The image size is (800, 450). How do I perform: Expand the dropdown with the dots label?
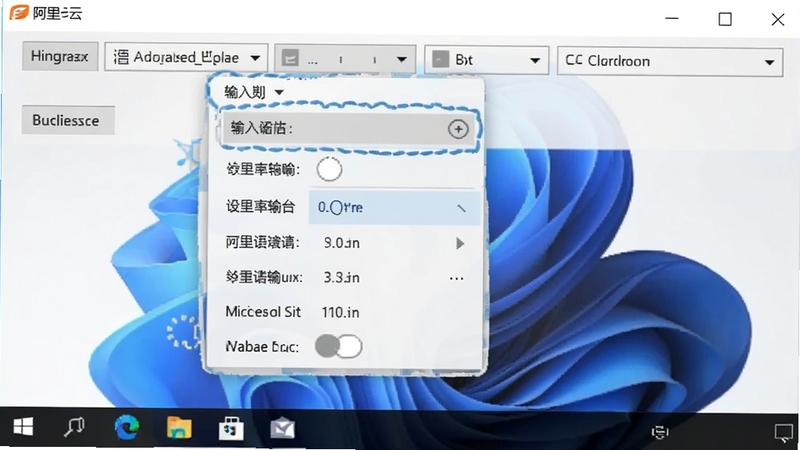(345, 59)
